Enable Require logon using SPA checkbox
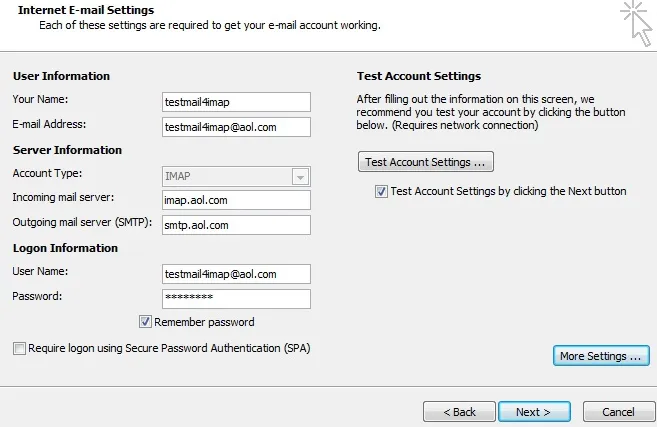The image size is (657, 427). pyautogui.click(x=19, y=348)
